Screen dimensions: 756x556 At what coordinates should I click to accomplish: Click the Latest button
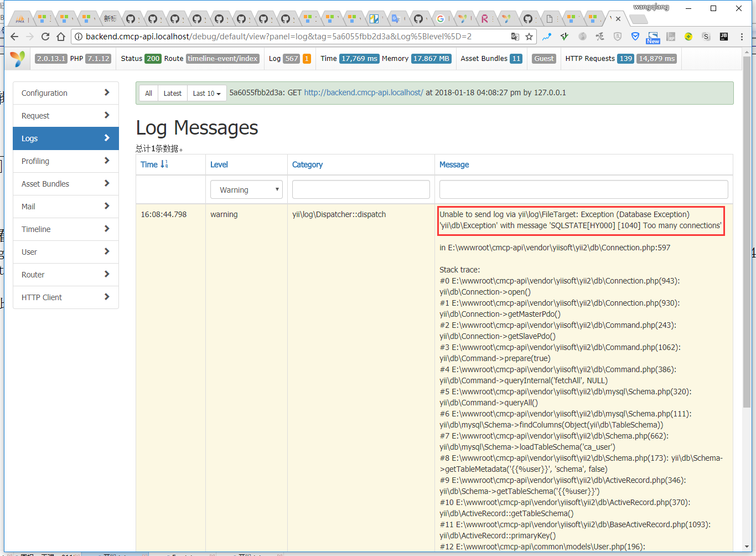click(x=172, y=93)
